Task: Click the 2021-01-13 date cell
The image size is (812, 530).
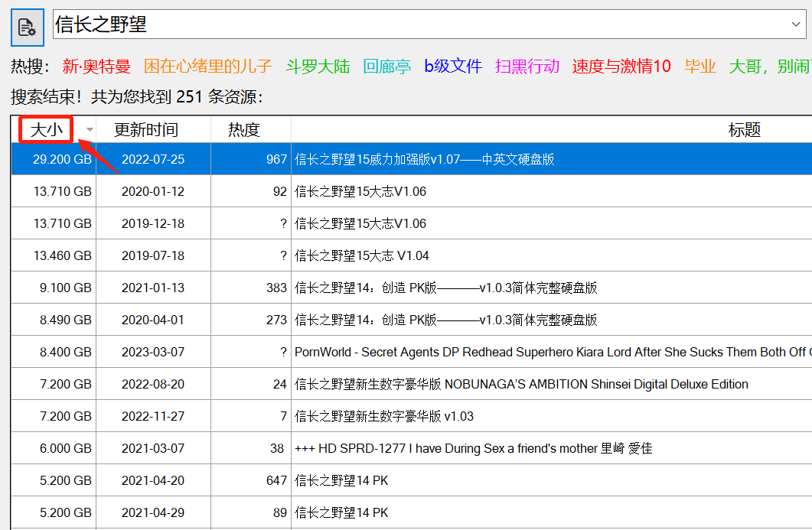Action: pyautogui.click(x=153, y=288)
